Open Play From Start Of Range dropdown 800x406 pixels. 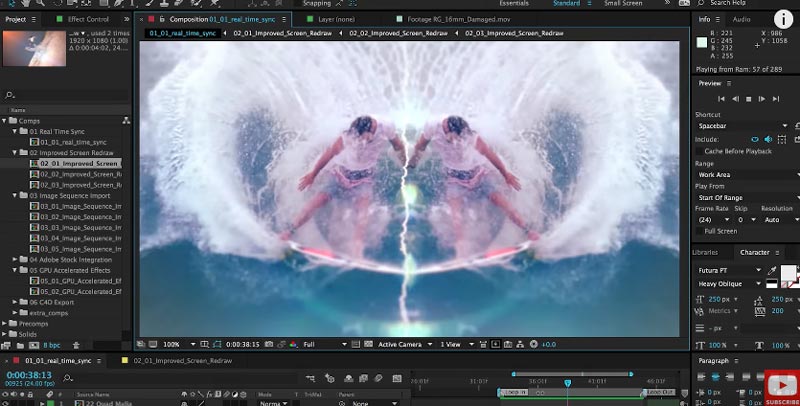(x=747, y=198)
